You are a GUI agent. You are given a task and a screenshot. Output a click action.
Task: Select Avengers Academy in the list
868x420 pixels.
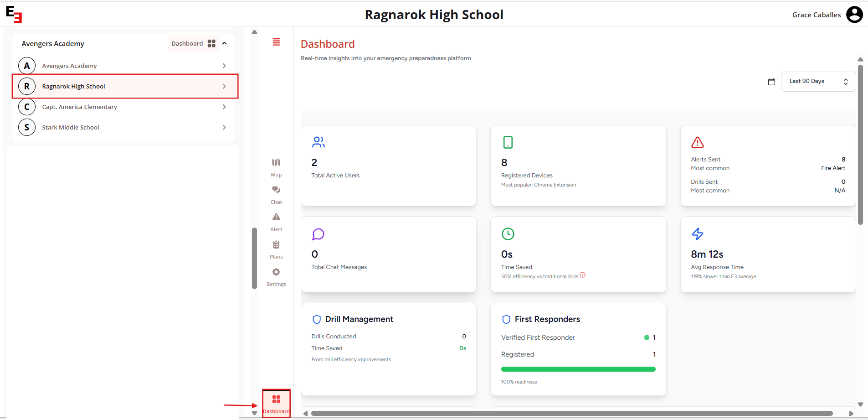click(x=123, y=66)
